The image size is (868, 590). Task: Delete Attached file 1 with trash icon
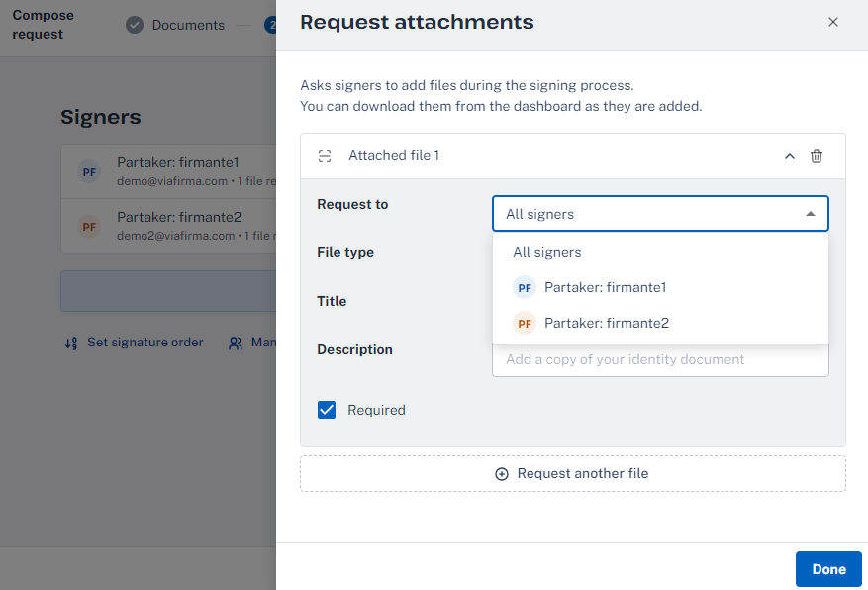click(x=816, y=156)
